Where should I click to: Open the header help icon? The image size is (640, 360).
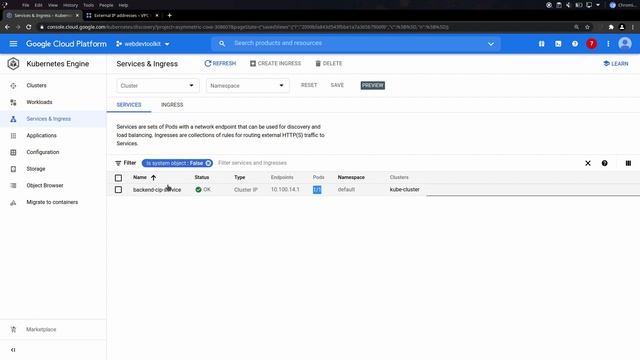click(575, 44)
